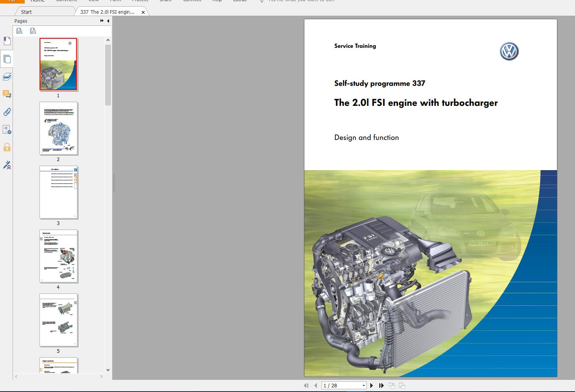Click the next view icon in the status bar
This screenshot has height=392, width=575.
(x=402, y=386)
